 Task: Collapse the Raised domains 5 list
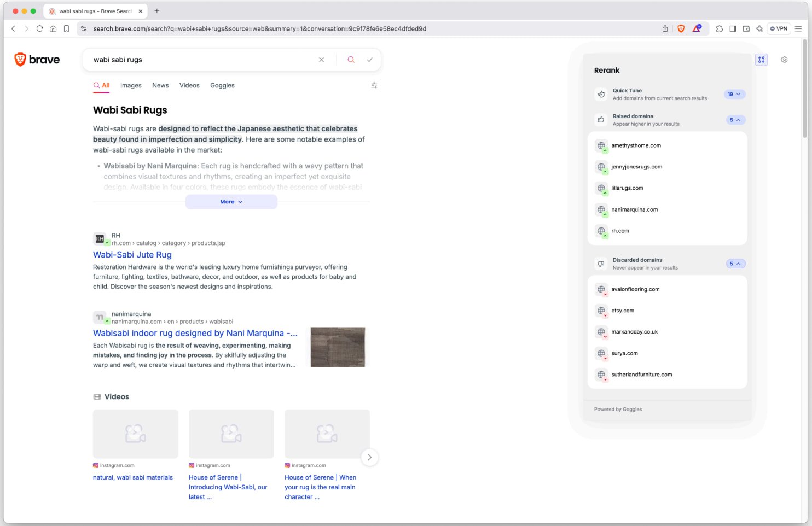[735, 120]
